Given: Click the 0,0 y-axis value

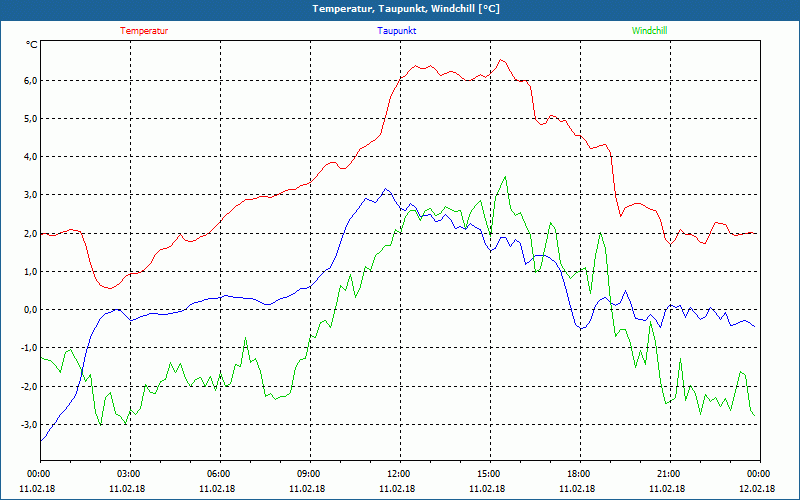Looking at the screenshot, I should tap(30, 310).
